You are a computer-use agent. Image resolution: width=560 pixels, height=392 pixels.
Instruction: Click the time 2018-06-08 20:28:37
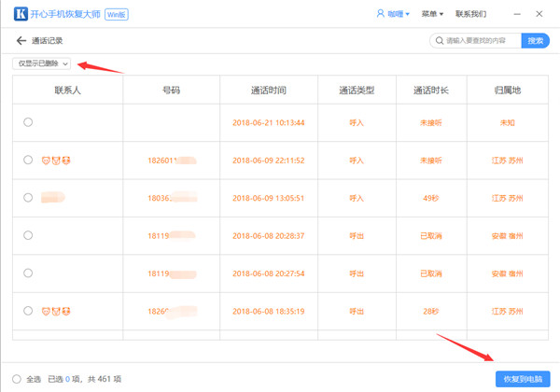coord(269,236)
